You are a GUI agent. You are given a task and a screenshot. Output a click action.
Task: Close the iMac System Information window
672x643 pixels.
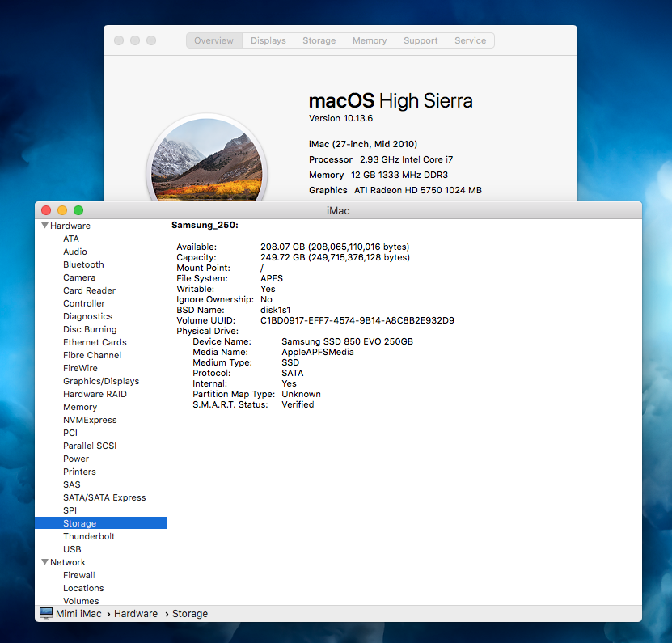coord(46,210)
